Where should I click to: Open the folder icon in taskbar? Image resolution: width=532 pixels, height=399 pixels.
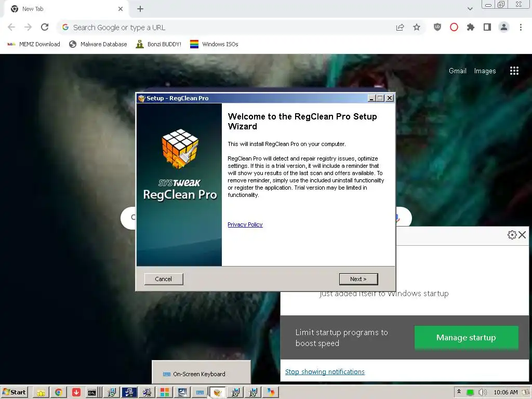(41, 393)
